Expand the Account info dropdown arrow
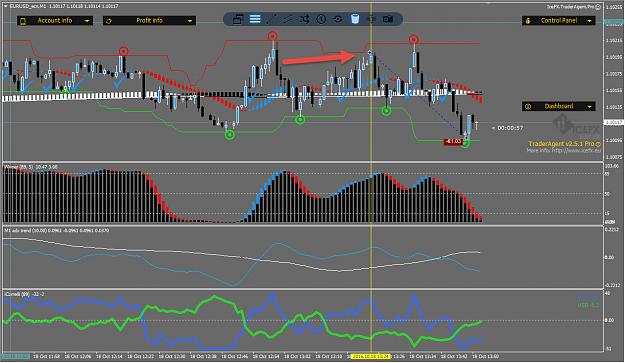Screen dimensions: 625x363 [87, 21]
